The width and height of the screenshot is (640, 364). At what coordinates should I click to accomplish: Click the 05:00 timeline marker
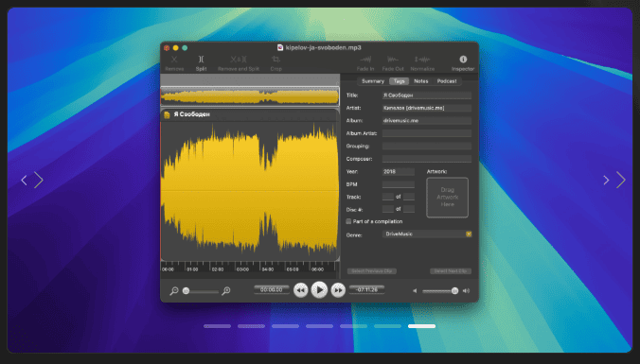click(293, 269)
